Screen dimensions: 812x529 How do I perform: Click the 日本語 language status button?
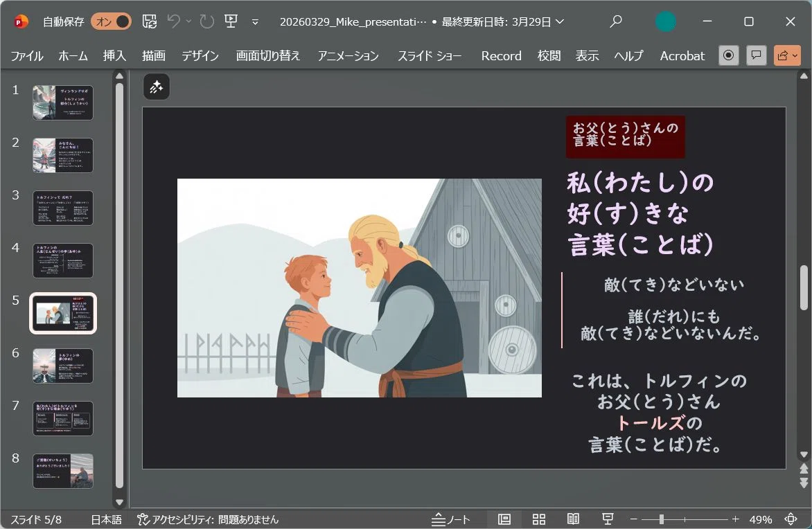click(106, 520)
